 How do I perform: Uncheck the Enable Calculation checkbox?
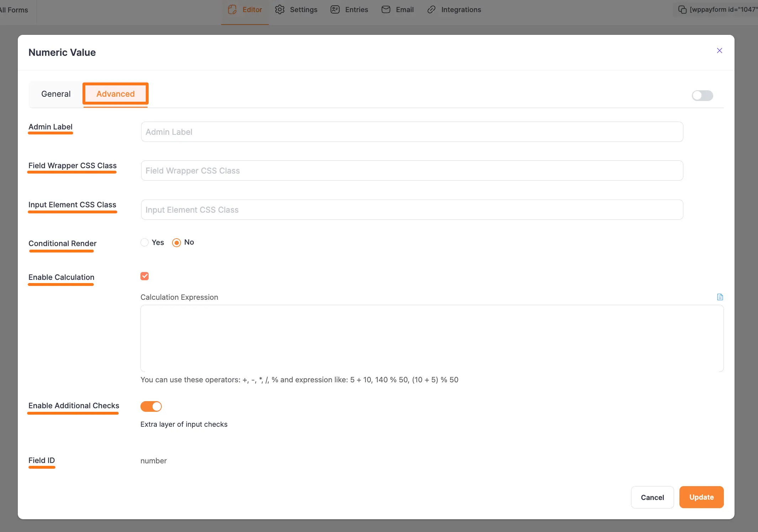pyautogui.click(x=144, y=276)
